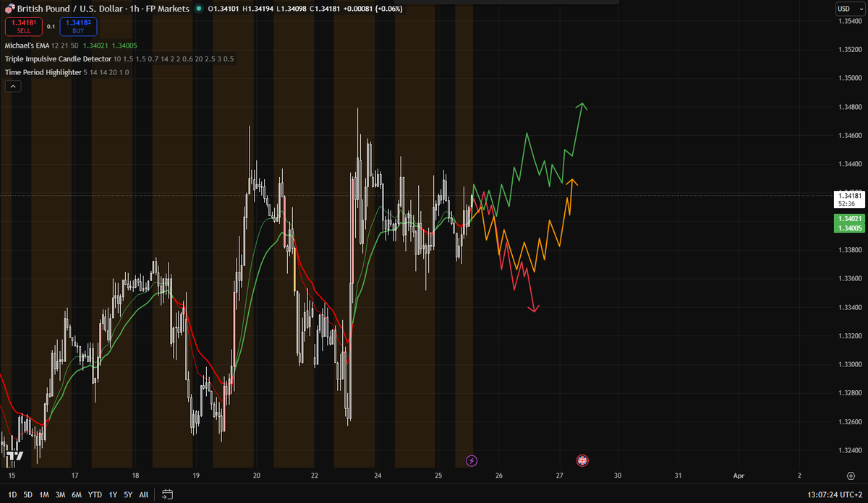Click the 1.35000 price scale level
Screen dimensions: 868x503
[849, 78]
